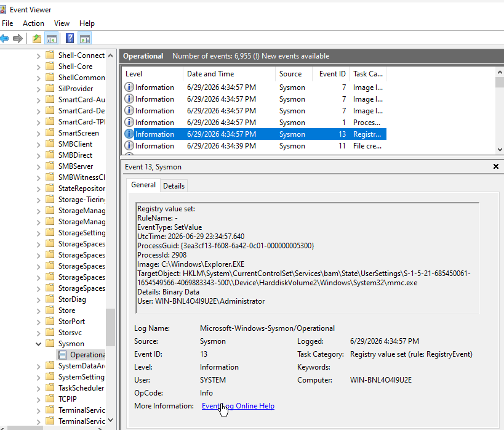Switch to the General tab

(x=143, y=185)
